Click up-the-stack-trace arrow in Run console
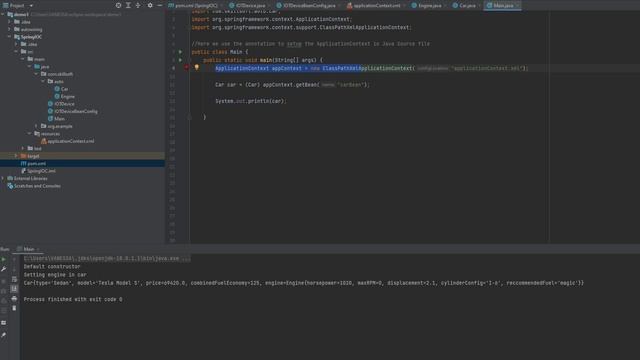Image resolution: width=640 pixels, height=360 pixels. (x=14, y=259)
